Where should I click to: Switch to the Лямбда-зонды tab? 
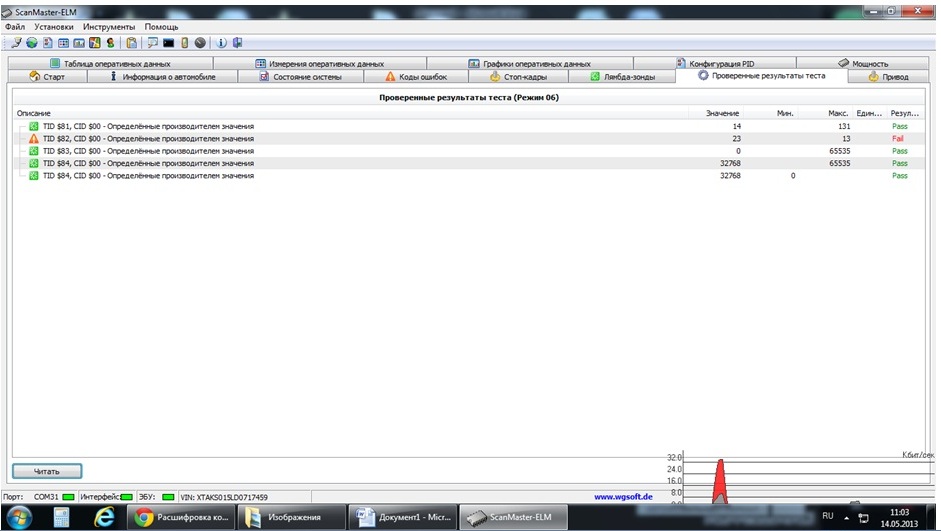click(622, 77)
